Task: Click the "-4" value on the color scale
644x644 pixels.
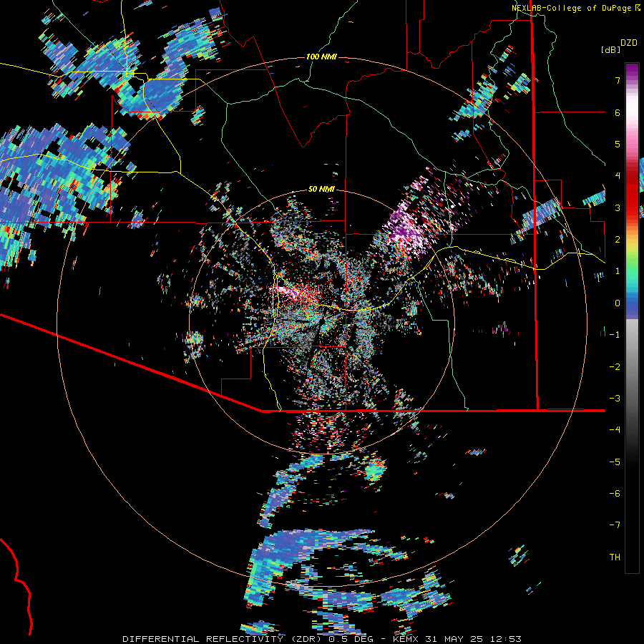Action: (615, 430)
